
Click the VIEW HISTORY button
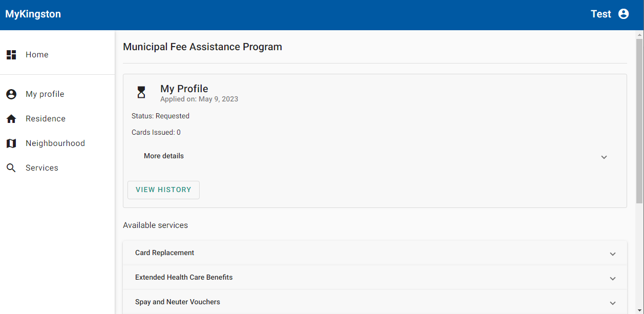tap(163, 190)
